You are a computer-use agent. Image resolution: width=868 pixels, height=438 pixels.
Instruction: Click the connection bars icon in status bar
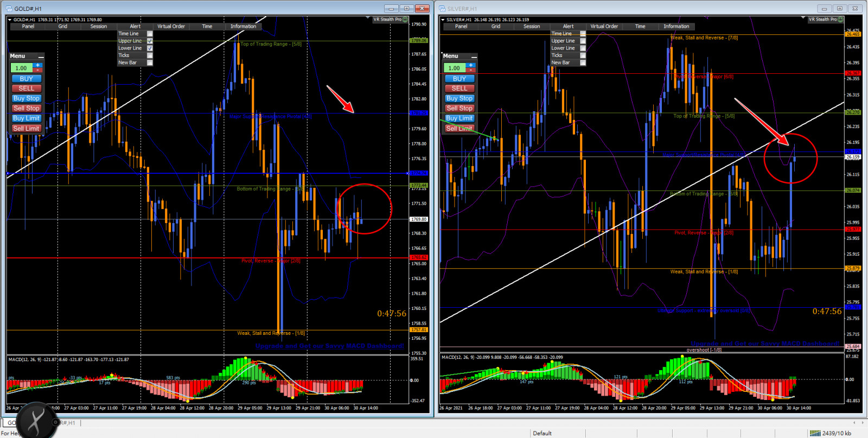(x=815, y=433)
